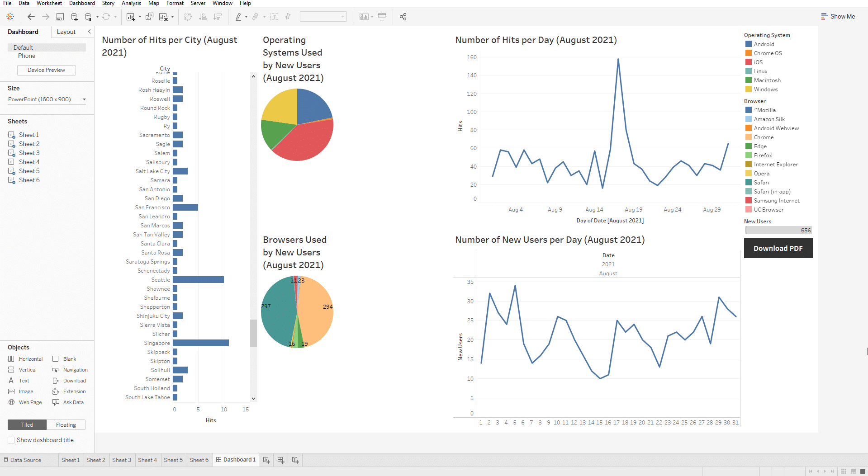Select the New Data Source toolbar icon
Viewport: 868px width, 476px height.
[74, 17]
